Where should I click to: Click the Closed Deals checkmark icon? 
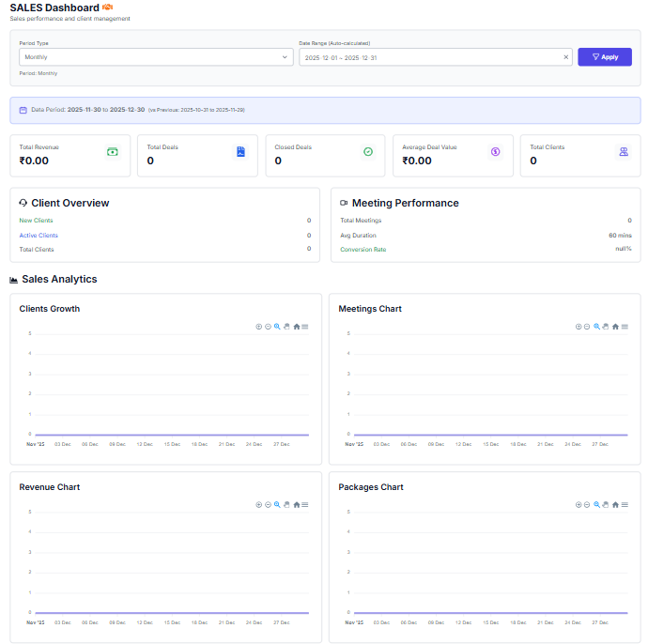pos(368,151)
